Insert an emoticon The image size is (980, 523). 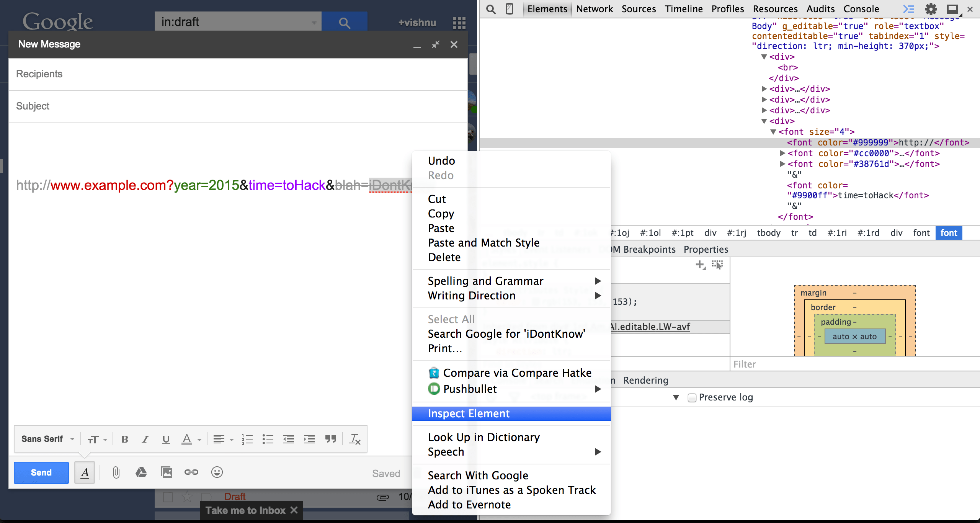pyautogui.click(x=217, y=472)
